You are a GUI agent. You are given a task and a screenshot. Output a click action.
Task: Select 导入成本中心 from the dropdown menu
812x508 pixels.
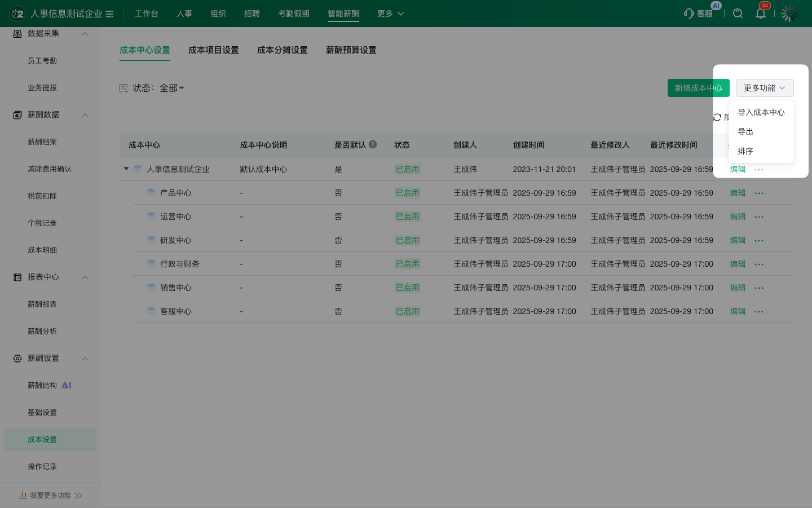tap(761, 112)
